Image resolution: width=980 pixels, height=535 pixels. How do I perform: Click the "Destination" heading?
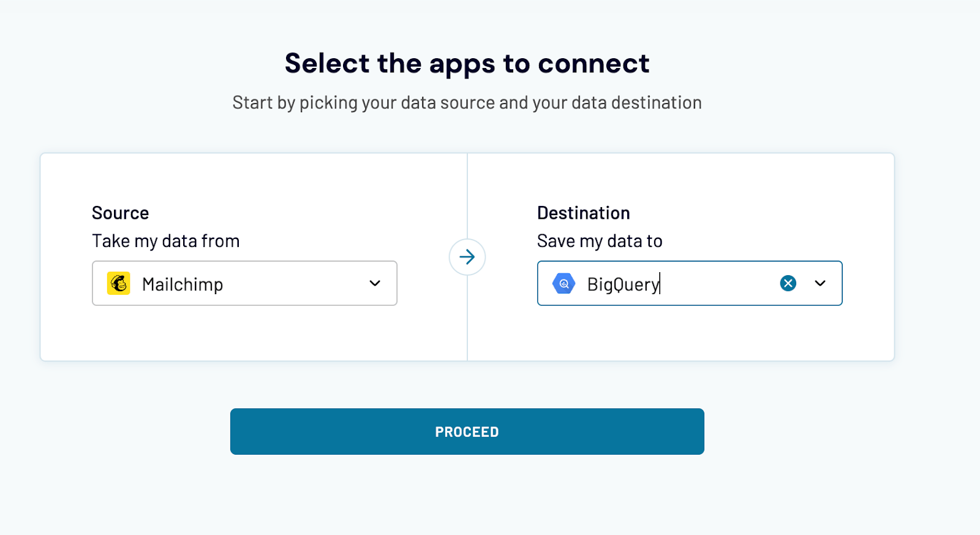[584, 213]
